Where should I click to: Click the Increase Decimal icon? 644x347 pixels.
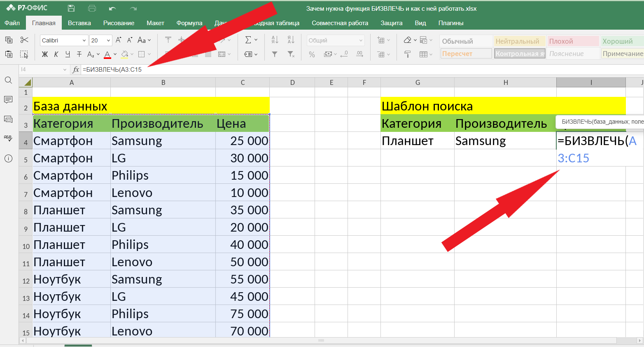coord(359,54)
